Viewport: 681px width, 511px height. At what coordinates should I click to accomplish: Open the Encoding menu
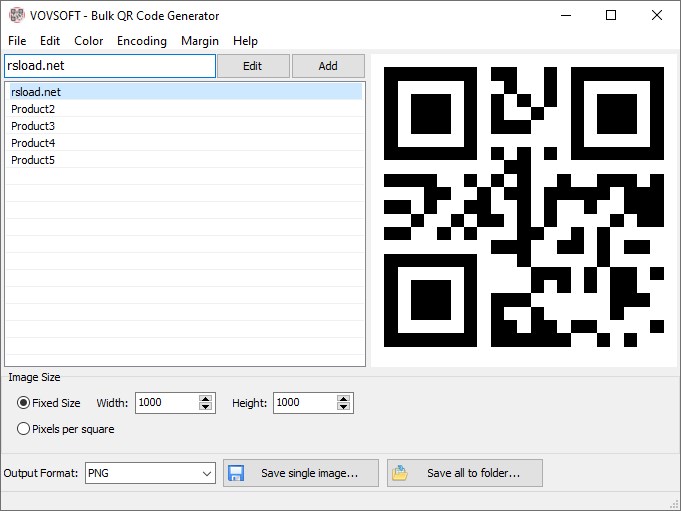pos(142,41)
